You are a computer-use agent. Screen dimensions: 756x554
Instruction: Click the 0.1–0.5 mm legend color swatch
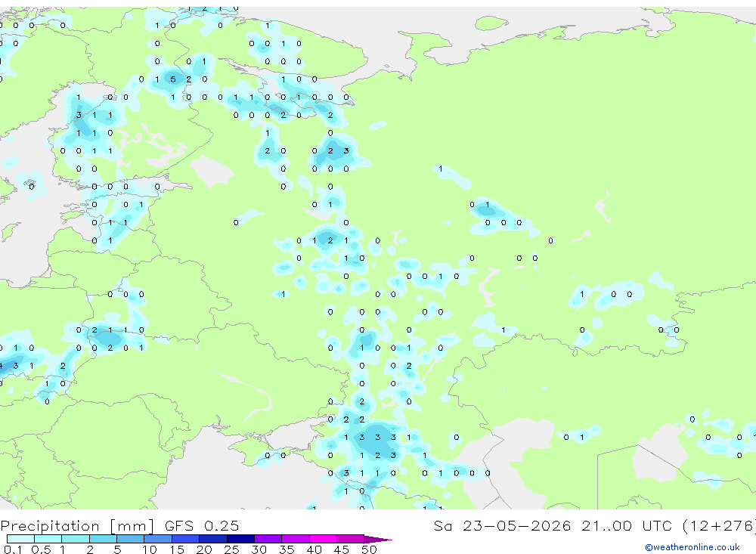[x=20, y=539]
